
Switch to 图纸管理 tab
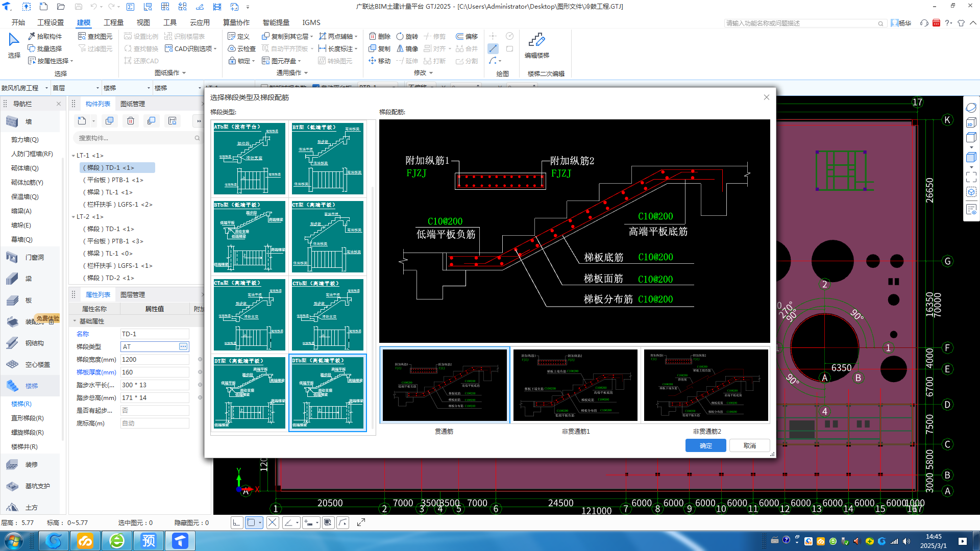click(x=133, y=104)
